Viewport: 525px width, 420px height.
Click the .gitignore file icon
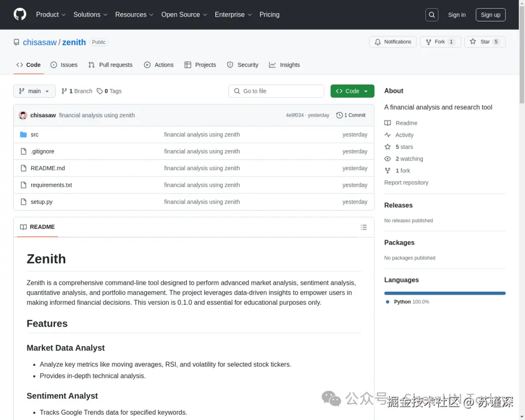click(x=23, y=151)
